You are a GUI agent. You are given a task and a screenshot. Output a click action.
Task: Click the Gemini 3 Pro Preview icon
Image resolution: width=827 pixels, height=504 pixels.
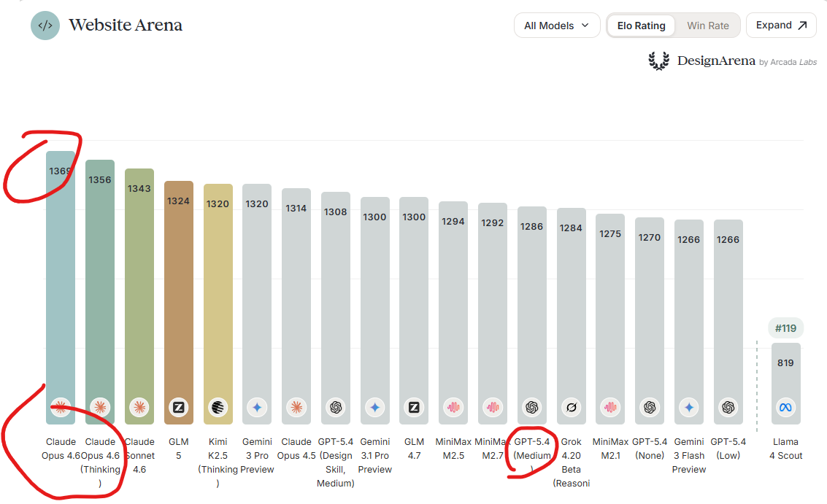tap(257, 408)
